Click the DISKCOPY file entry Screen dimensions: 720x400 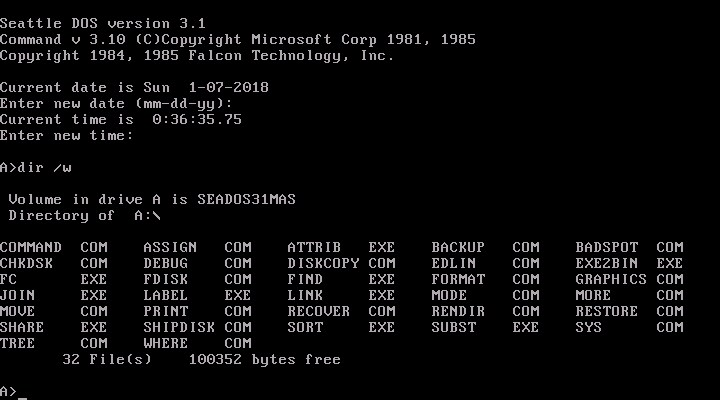323,263
